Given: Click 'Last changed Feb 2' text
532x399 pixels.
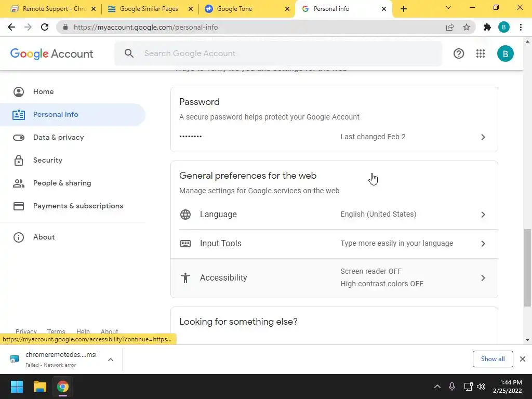Looking at the screenshot, I should coord(373,137).
